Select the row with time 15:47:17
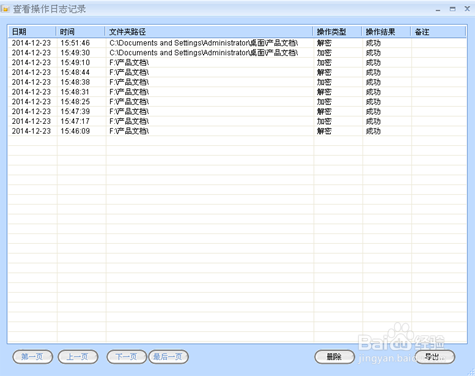 point(237,121)
